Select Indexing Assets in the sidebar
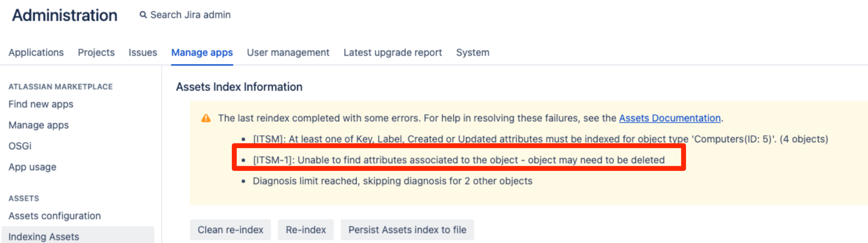 coord(44,236)
